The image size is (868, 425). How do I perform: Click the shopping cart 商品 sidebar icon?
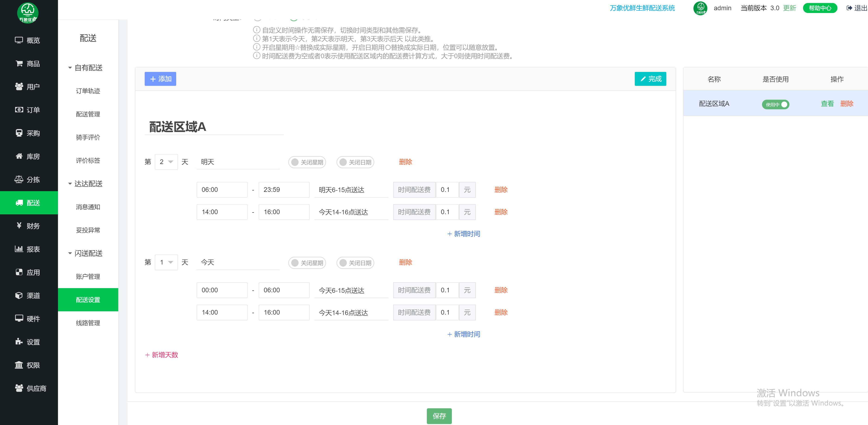point(19,63)
